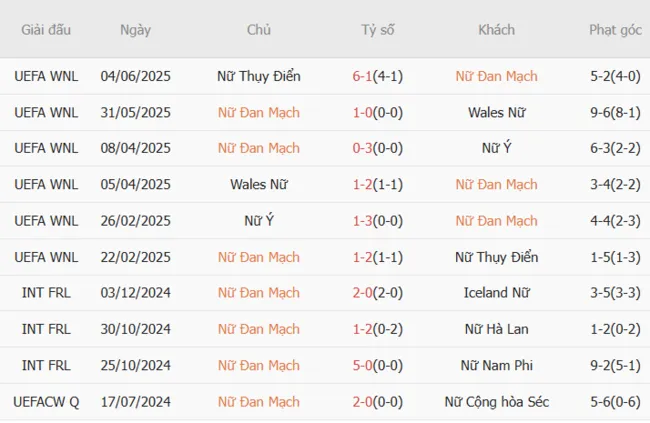Screen dimensions: 650x423
Task: Click the 04/06/2025 match date
Action: click(135, 76)
